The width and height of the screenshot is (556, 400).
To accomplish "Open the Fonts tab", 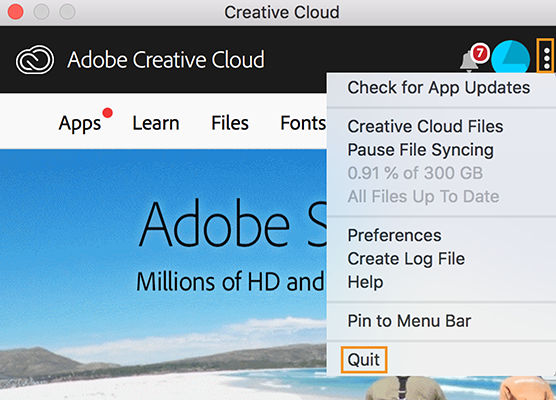I will click(x=303, y=123).
